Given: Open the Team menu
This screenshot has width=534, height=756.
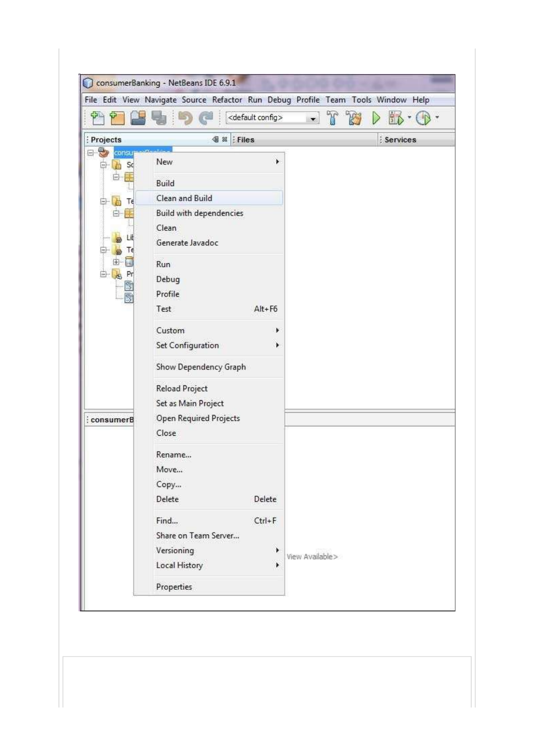Looking at the screenshot, I should pyautogui.click(x=335, y=100).
